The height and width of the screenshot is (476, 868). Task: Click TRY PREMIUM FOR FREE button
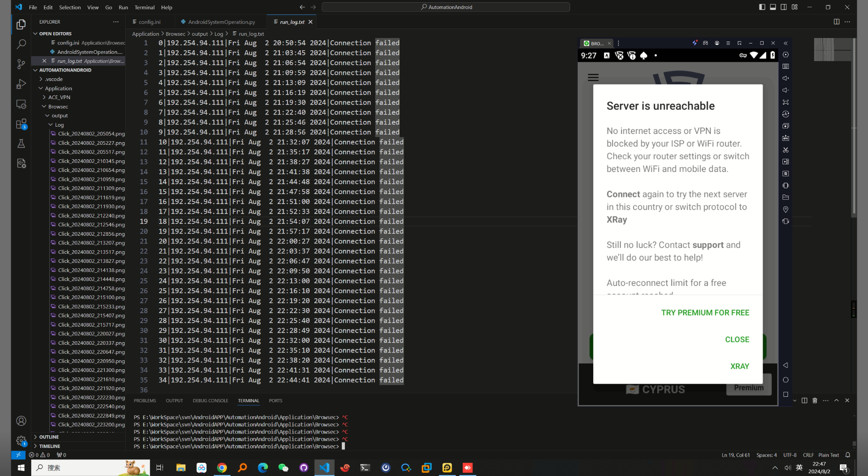(x=705, y=313)
